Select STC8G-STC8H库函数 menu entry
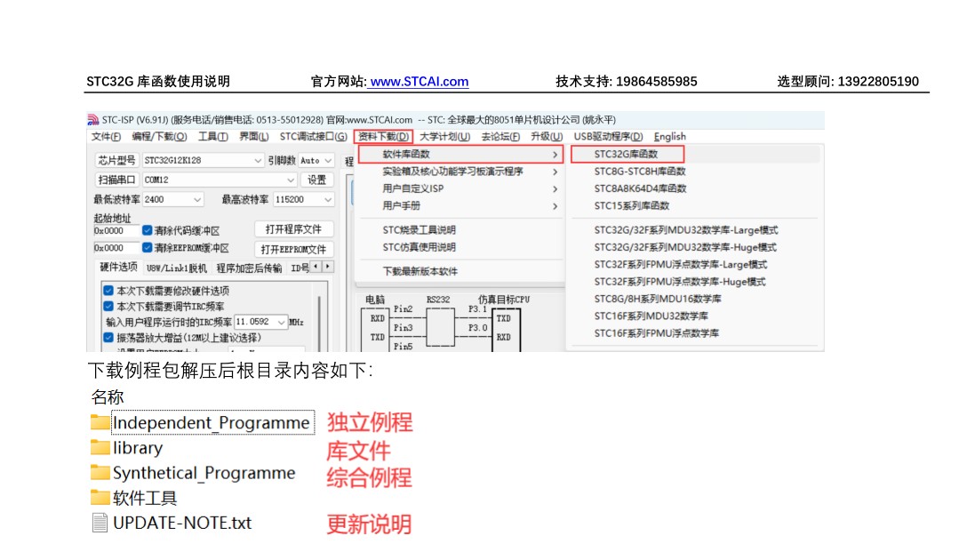 pyautogui.click(x=640, y=172)
